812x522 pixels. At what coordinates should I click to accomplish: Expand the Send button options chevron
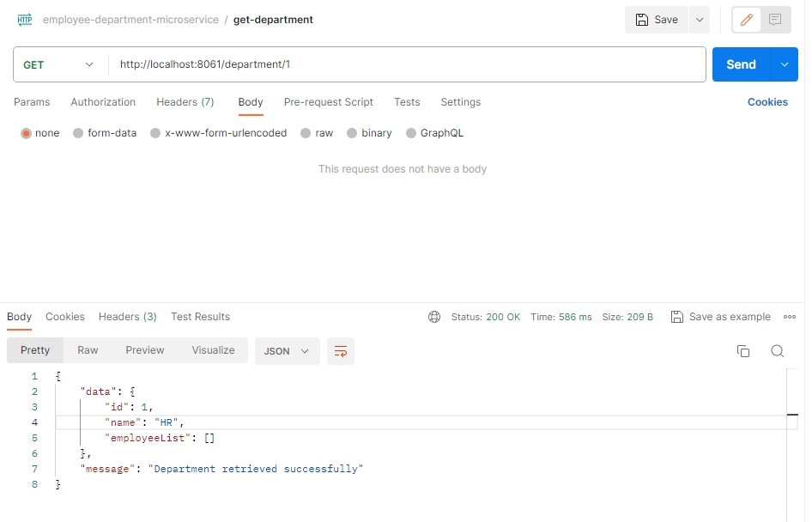point(784,64)
